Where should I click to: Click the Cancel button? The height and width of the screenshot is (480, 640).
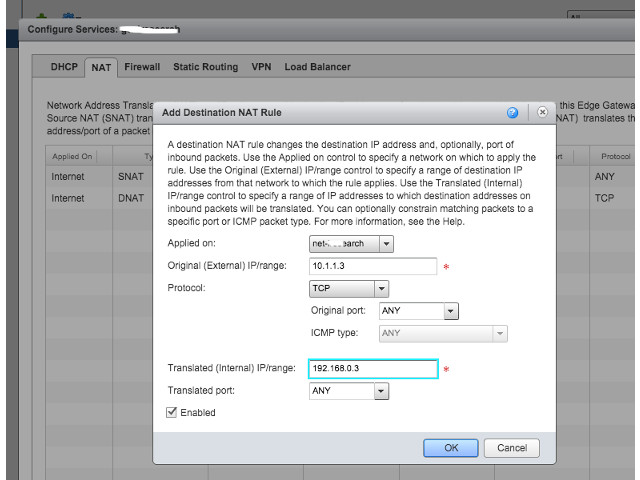click(511, 448)
